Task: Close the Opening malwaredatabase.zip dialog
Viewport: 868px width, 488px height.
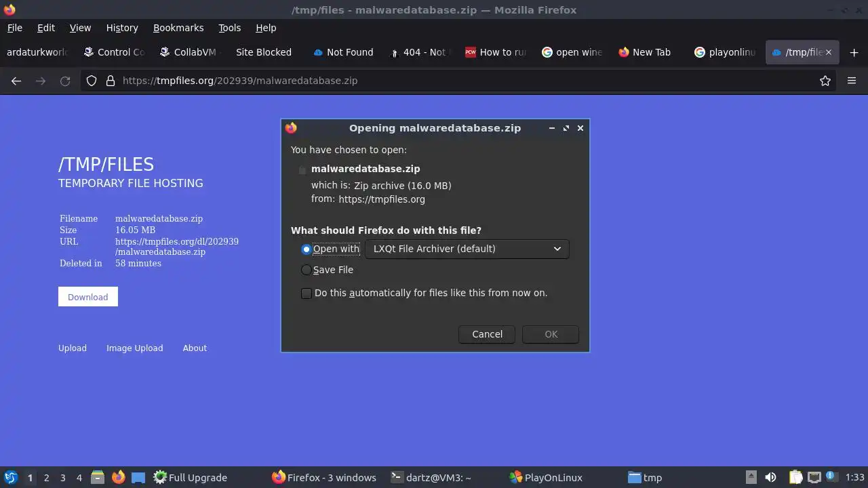Action: (580, 127)
